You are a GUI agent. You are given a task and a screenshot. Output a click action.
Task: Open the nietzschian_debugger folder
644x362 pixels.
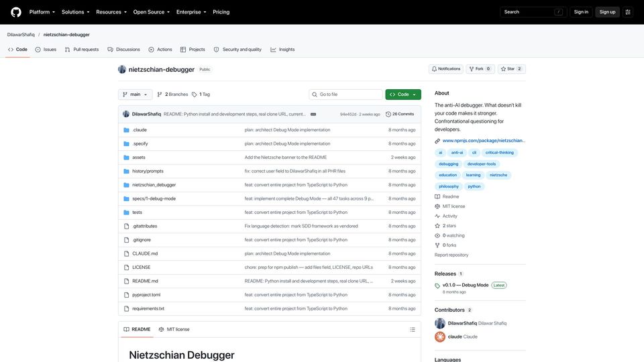tap(154, 185)
